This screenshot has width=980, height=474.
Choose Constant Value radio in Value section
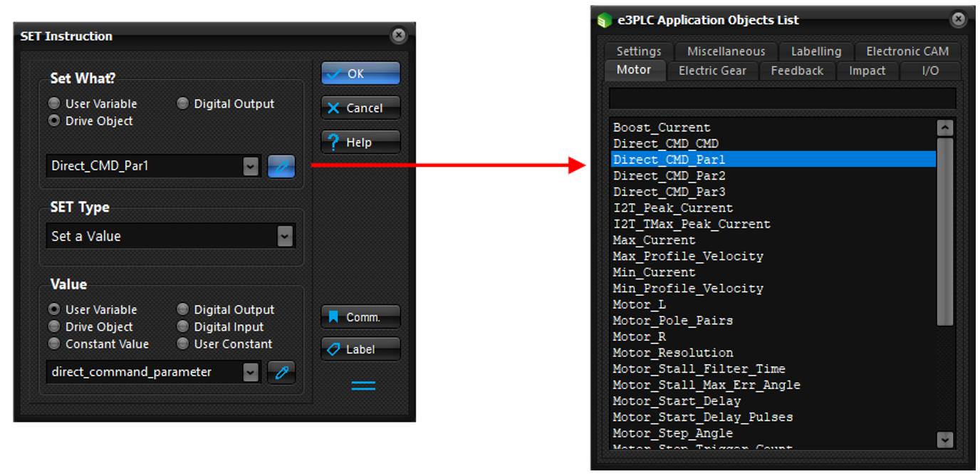(54, 344)
